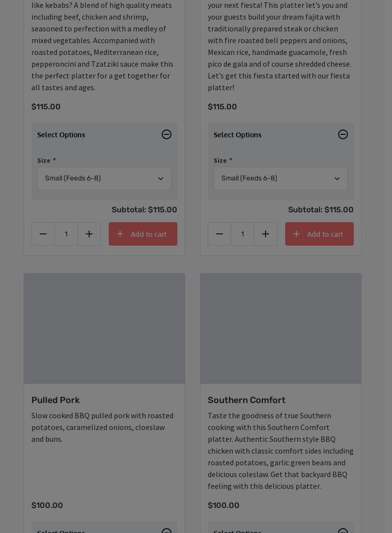Click the Southern Comfort product title
Image resolution: width=392 pixels, height=533 pixels.
(x=246, y=400)
